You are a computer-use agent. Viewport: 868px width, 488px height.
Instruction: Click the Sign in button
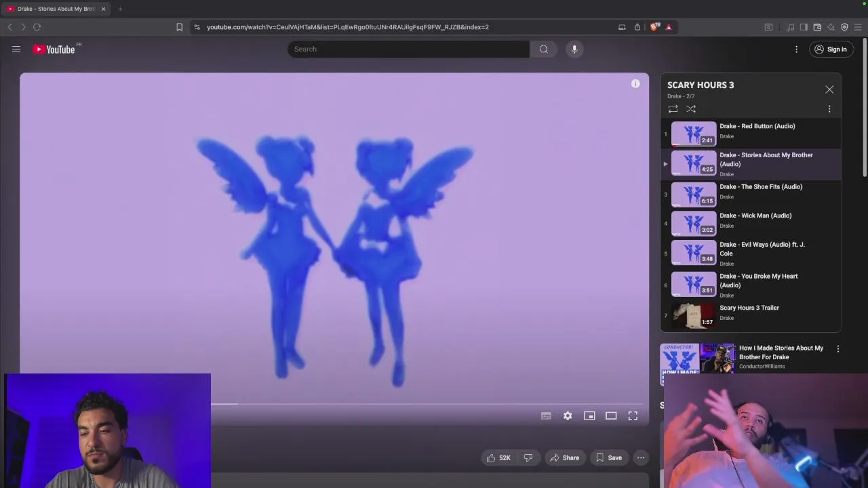coord(831,49)
